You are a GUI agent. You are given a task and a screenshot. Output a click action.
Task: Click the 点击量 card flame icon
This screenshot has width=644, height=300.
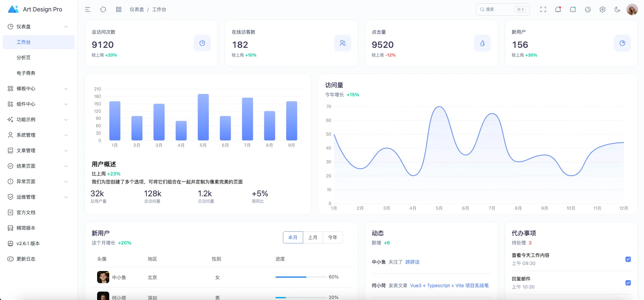[482, 43]
